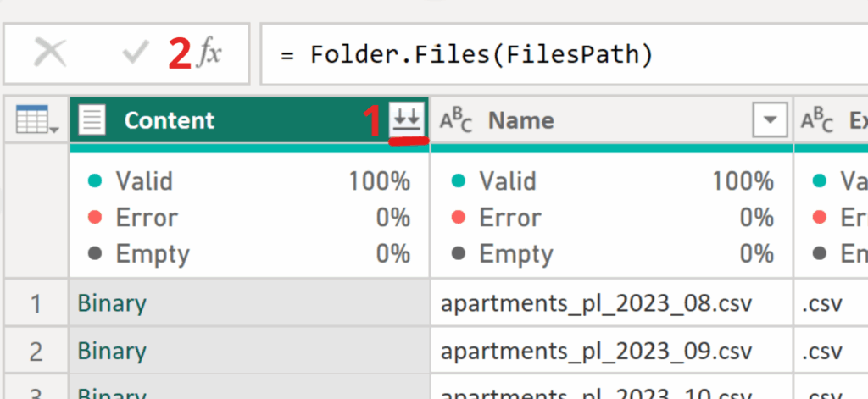
Task: Cancel the formula edit with the X icon
Action: [x=50, y=54]
